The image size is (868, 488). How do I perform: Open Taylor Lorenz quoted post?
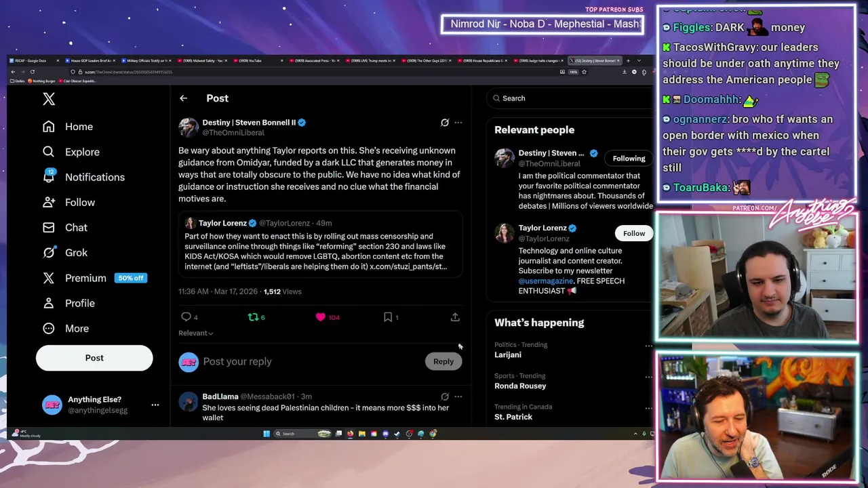(320, 245)
